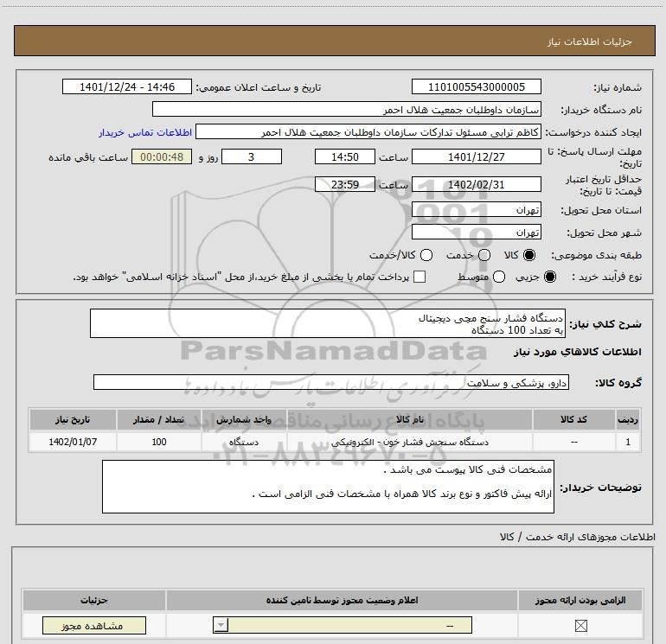
Task: Click the response deadline date 1401/12/27
Action: point(476,156)
